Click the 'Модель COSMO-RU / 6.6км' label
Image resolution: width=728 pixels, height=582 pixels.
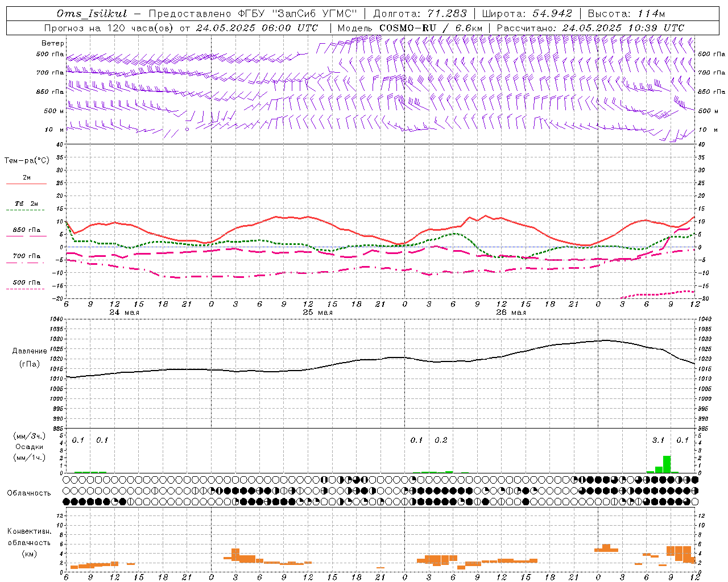point(410,28)
